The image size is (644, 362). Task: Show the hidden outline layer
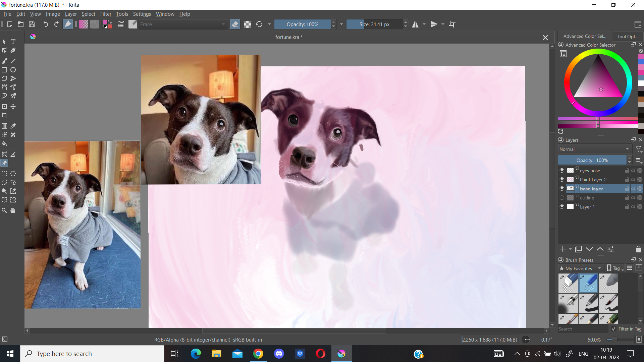(561, 198)
